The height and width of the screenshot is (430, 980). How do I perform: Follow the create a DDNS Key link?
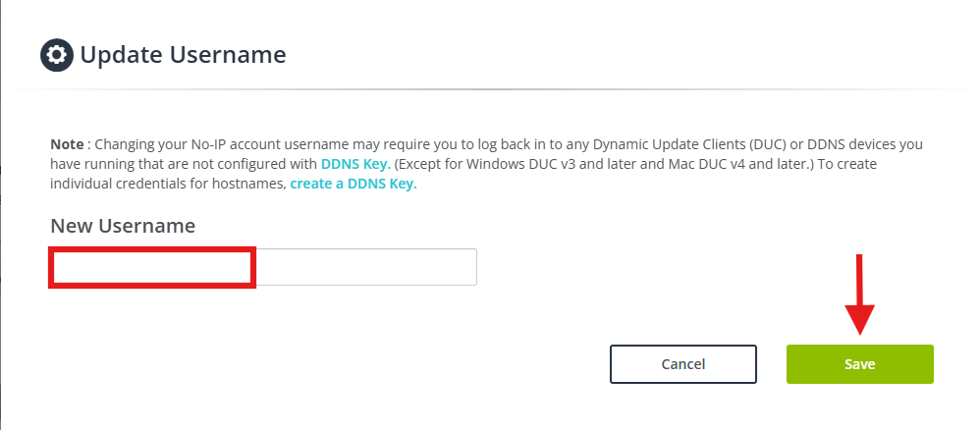point(354,184)
